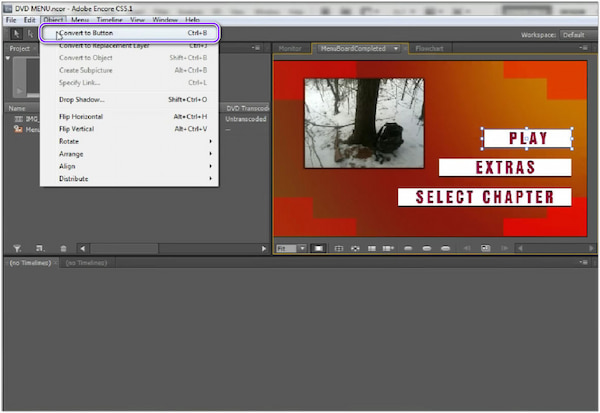Switch to the Flowchart tab
The height and width of the screenshot is (413, 600).
click(x=429, y=49)
